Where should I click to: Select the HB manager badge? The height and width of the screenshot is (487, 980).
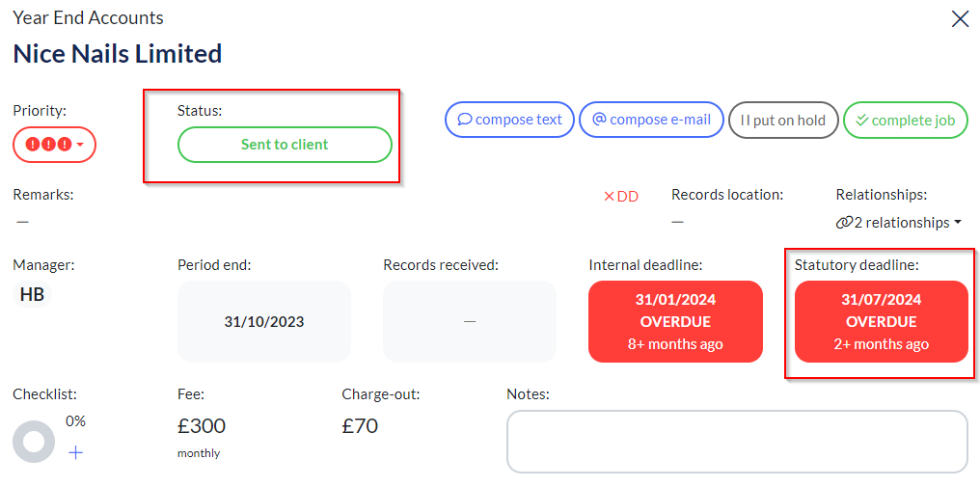(x=32, y=294)
